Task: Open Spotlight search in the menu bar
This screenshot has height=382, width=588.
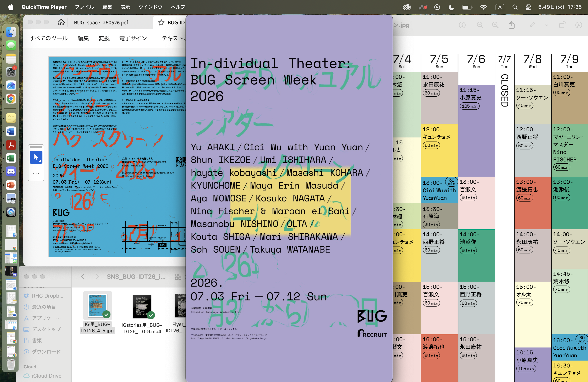Action: (x=515, y=7)
